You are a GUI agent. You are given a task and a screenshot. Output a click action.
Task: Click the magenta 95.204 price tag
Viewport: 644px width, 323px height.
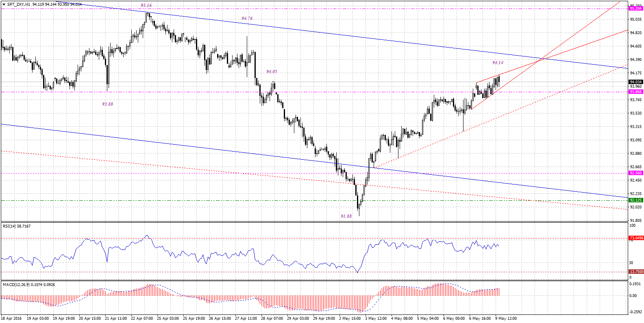(x=635, y=9)
